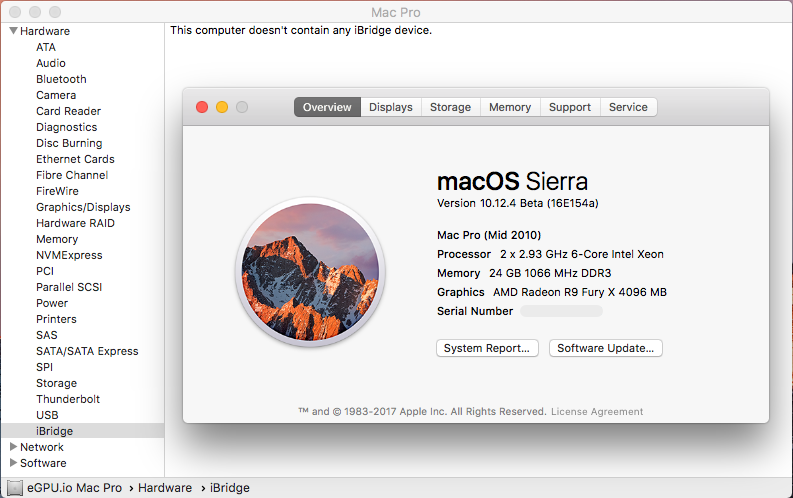
Task: Open the Memory tab in About This Mac
Action: tap(510, 107)
